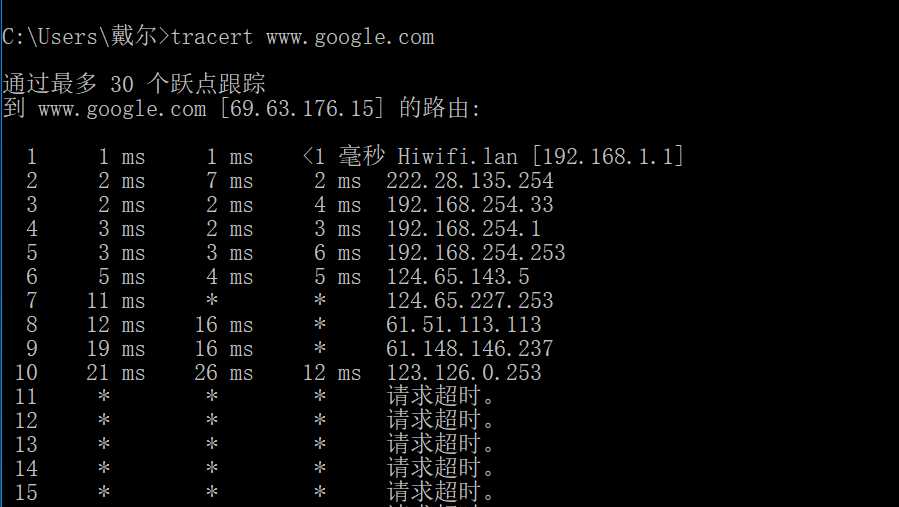
Task: Click the 26 ms value on hop 10
Action: (x=224, y=373)
